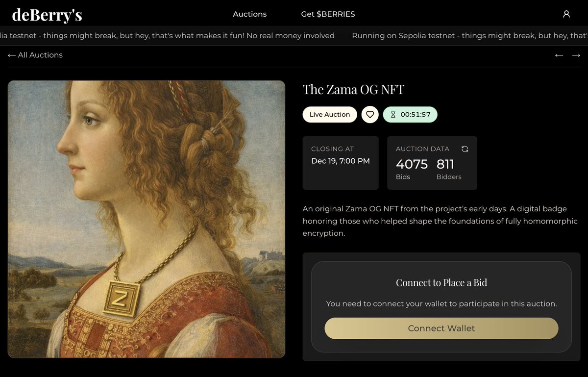Click the 811 bidders count
The width and height of the screenshot is (588, 377).
[445, 164]
